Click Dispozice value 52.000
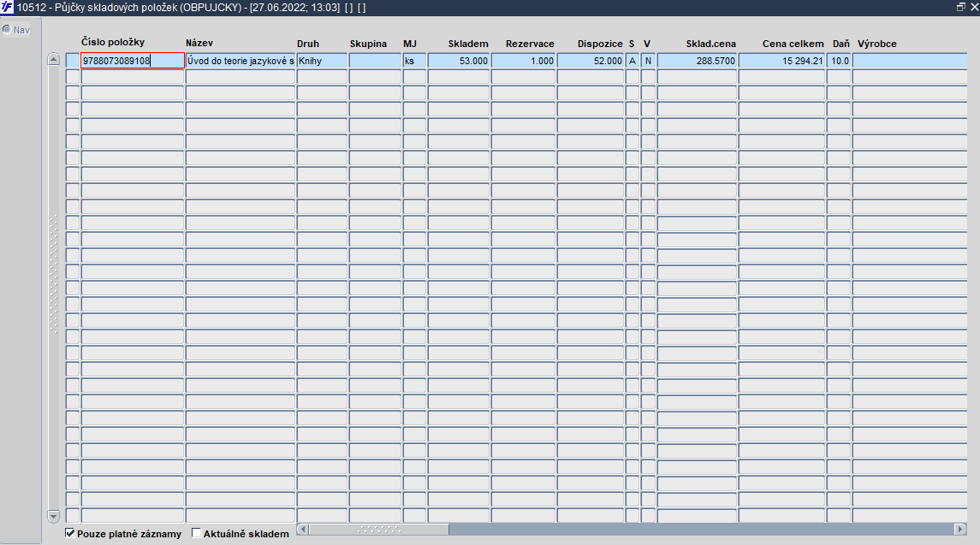980x545 pixels. [591, 61]
